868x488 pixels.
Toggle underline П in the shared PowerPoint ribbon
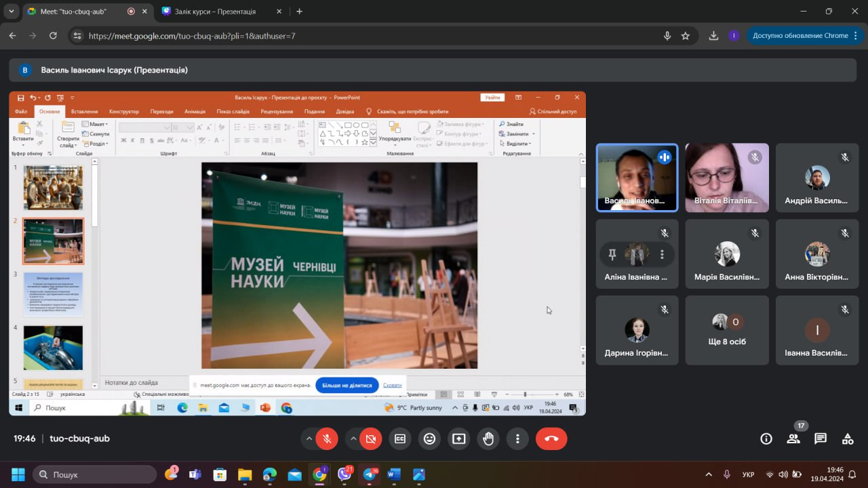coord(142,141)
